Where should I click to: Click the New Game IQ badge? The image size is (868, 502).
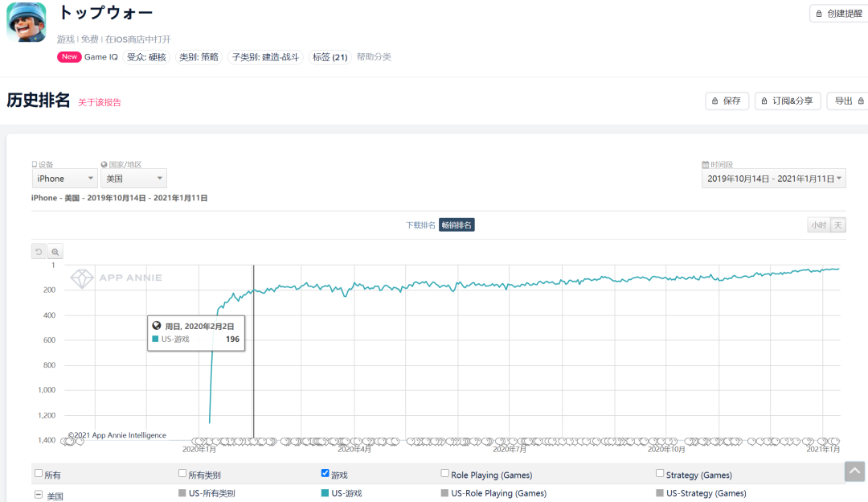pos(70,56)
